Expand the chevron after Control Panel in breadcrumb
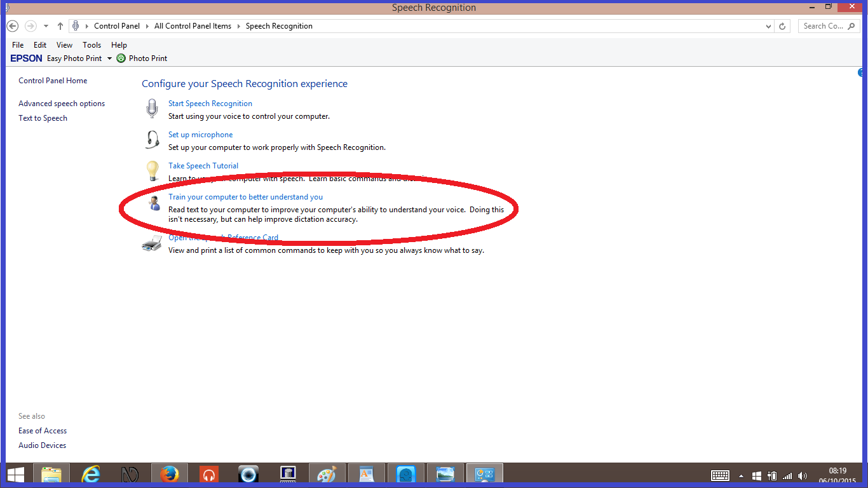 (x=147, y=26)
